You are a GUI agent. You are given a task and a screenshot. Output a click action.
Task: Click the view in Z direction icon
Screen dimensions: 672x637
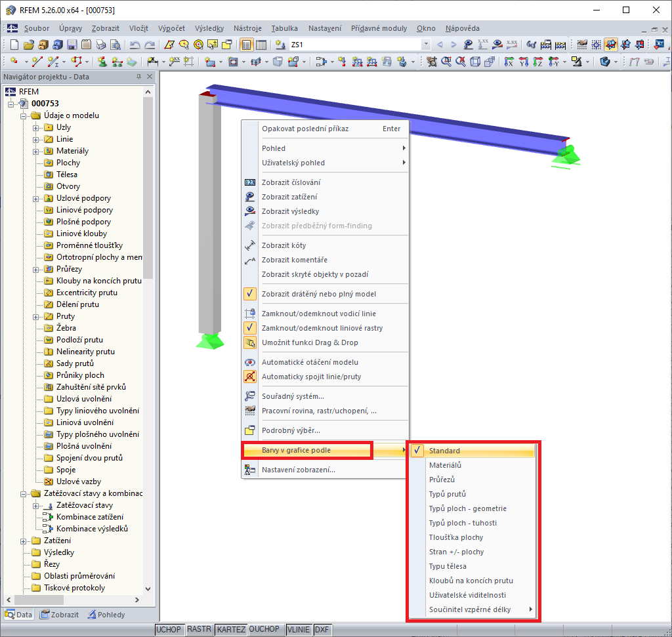pos(538,62)
